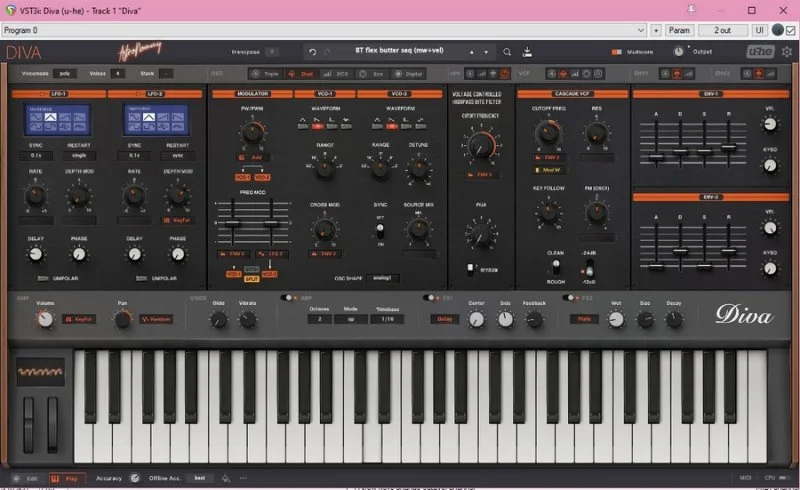Viewport: 800px width, 490px height.
Task: Open the FX2 Plate type selector
Action: [x=584, y=319]
